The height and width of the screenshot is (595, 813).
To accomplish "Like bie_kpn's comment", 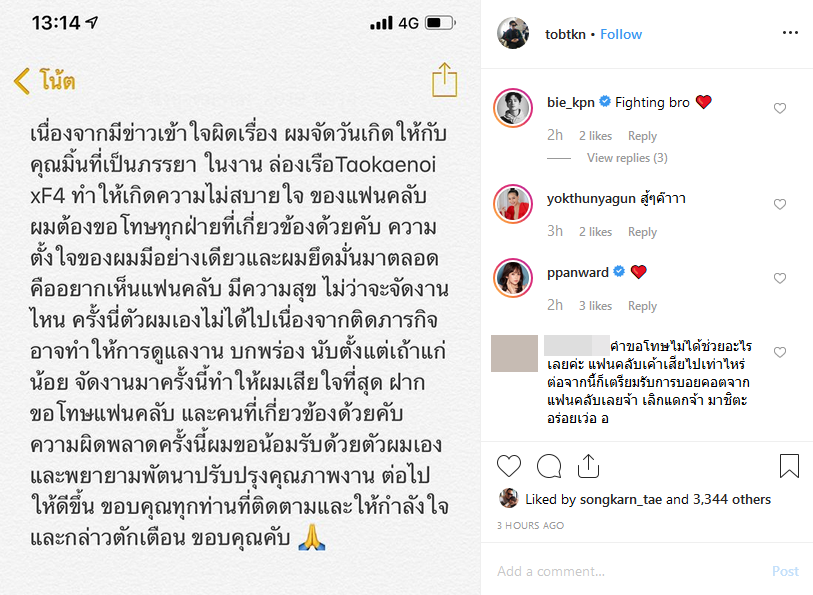I will coord(780,108).
